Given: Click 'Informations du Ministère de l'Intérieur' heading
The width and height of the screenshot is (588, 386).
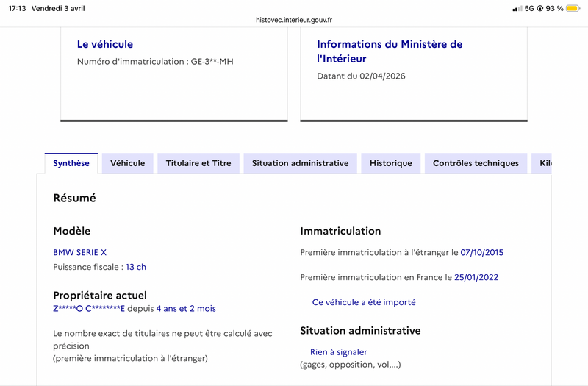Looking at the screenshot, I should [390, 51].
